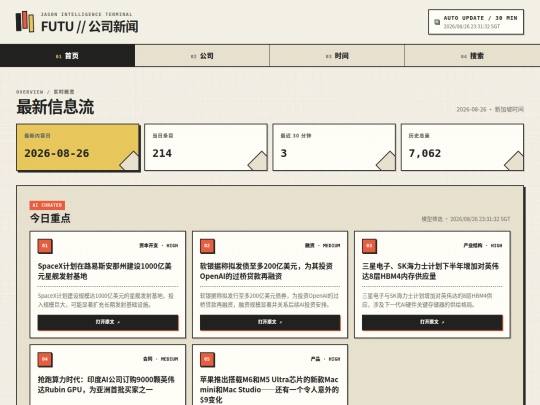
Task: Click the 印度AI公司订购9000颗 Rubin GPU headline
Action: 106,384
